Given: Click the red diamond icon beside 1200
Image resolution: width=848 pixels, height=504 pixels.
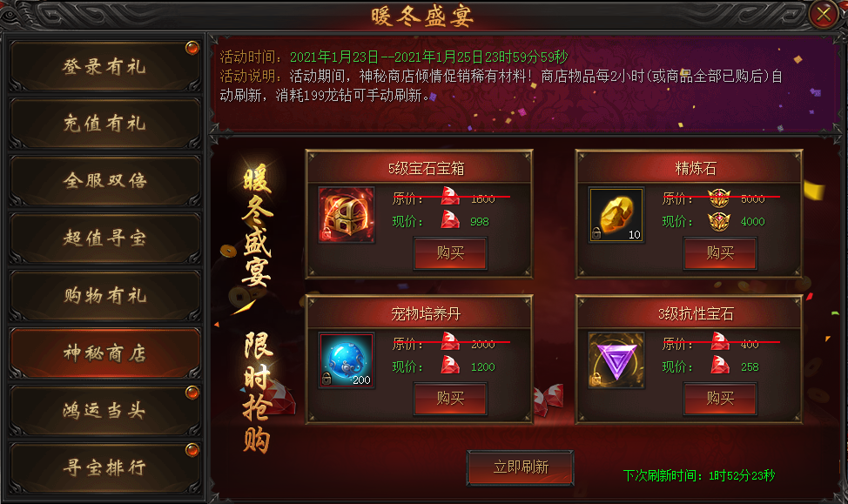Looking at the screenshot, I should tap(450, 365).
